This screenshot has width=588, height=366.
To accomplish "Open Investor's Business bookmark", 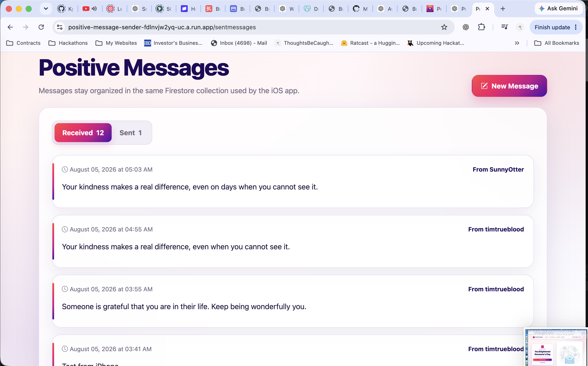I will click(173, 43).
